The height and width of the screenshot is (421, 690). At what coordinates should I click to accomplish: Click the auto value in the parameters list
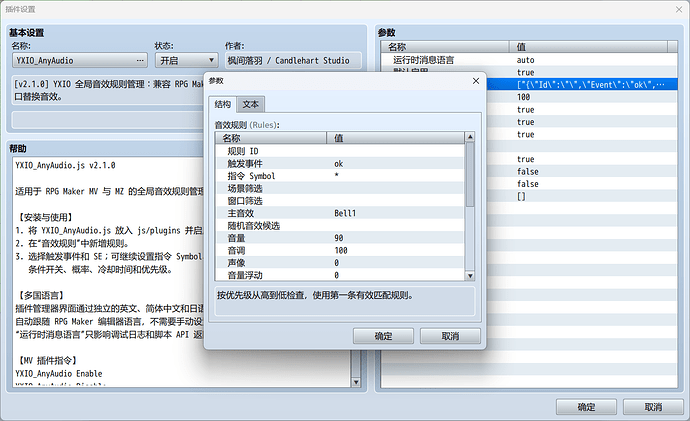click(x=525, y=60)
